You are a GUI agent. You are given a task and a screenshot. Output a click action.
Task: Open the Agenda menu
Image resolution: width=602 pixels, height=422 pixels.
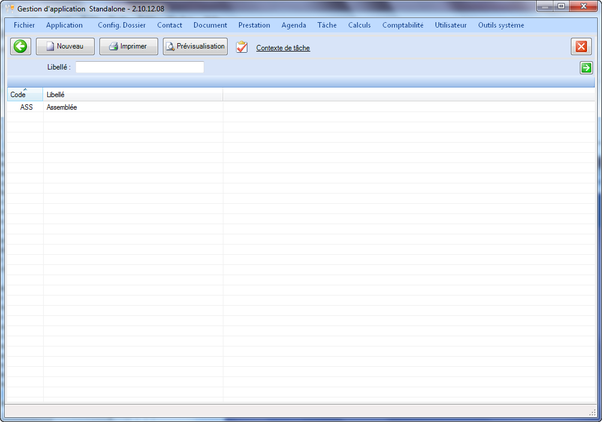pyautogui.click(x=294, y=25)
